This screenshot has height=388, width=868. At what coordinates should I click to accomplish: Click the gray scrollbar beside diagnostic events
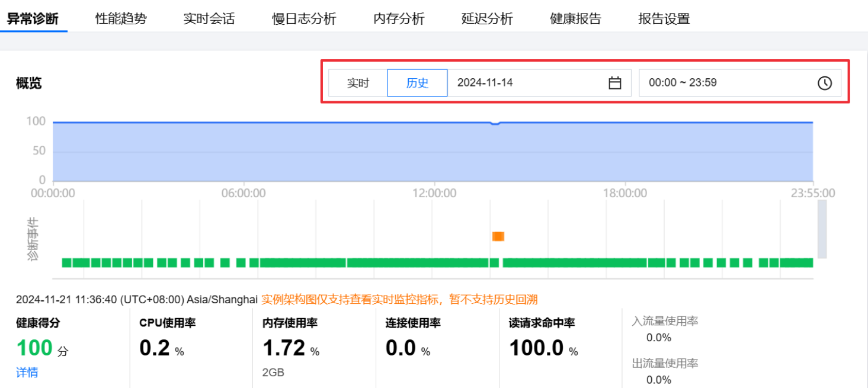pos(822,229)
